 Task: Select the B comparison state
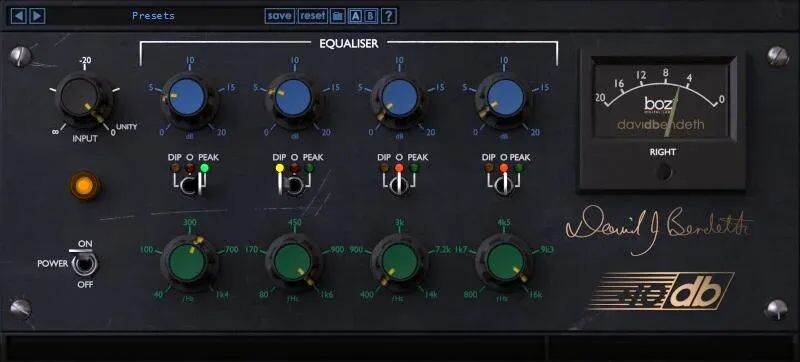pyautogui.click(x=370, y=16)
